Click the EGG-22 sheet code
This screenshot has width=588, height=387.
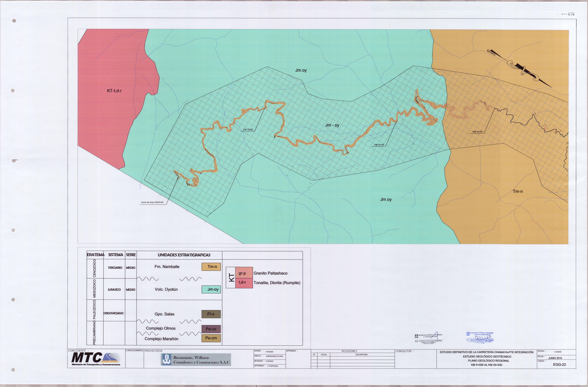(x=559, y=365)
